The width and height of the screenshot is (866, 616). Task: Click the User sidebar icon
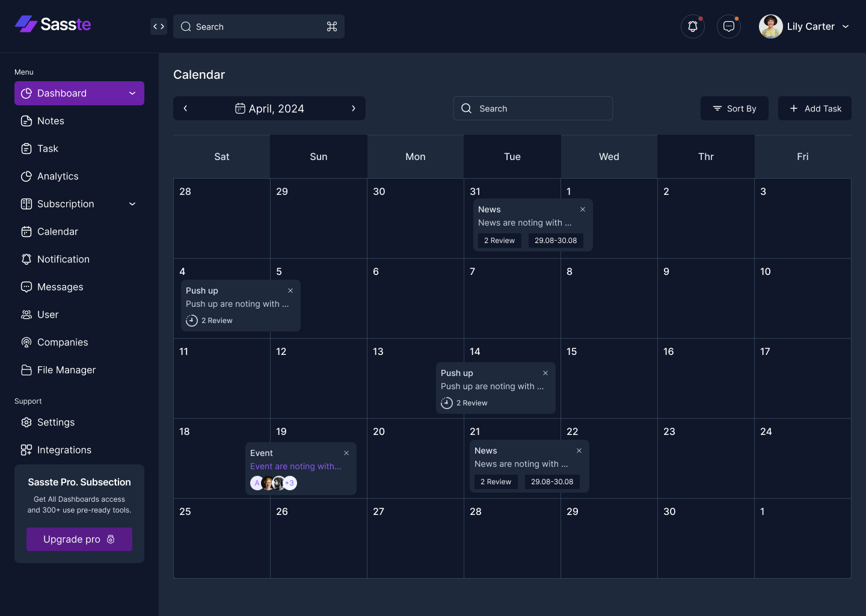(x=26, y=315)
